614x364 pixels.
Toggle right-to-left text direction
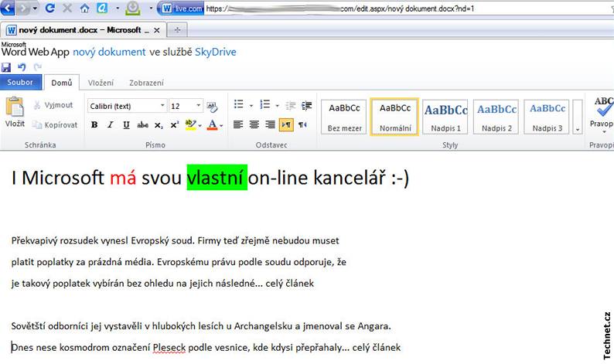click(302, 125)
